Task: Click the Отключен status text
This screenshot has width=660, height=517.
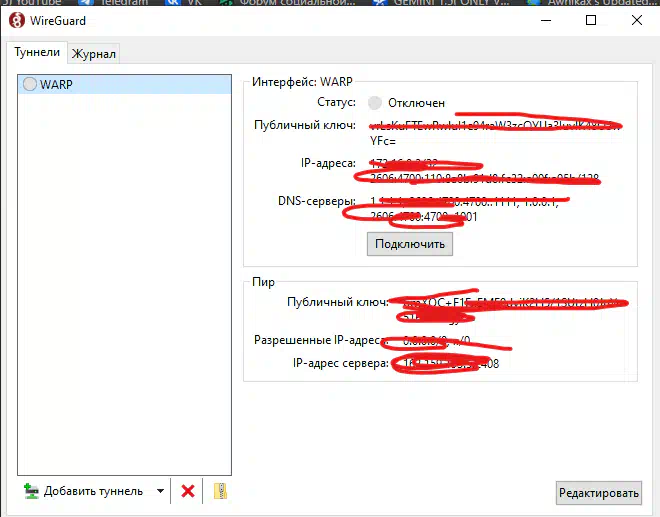Action: (416, 103)
